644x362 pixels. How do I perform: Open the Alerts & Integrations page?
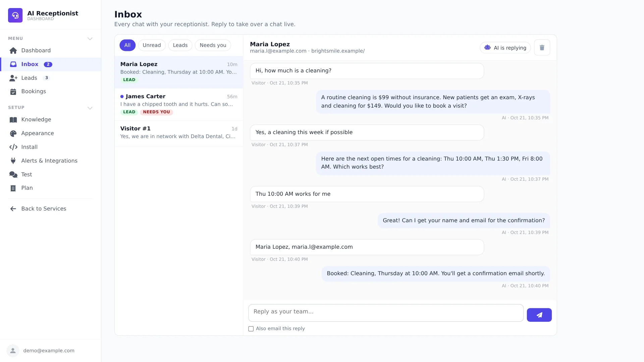[50, 161]
